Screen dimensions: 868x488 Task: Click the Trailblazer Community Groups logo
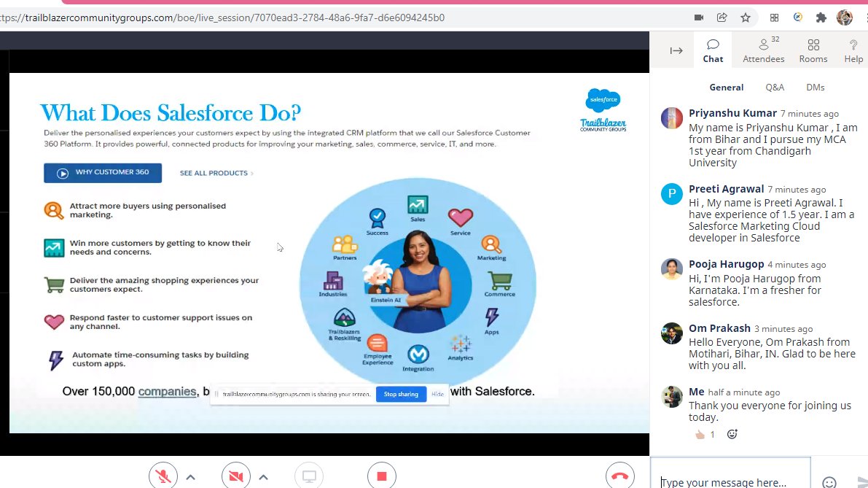click(x=603, y=125)
